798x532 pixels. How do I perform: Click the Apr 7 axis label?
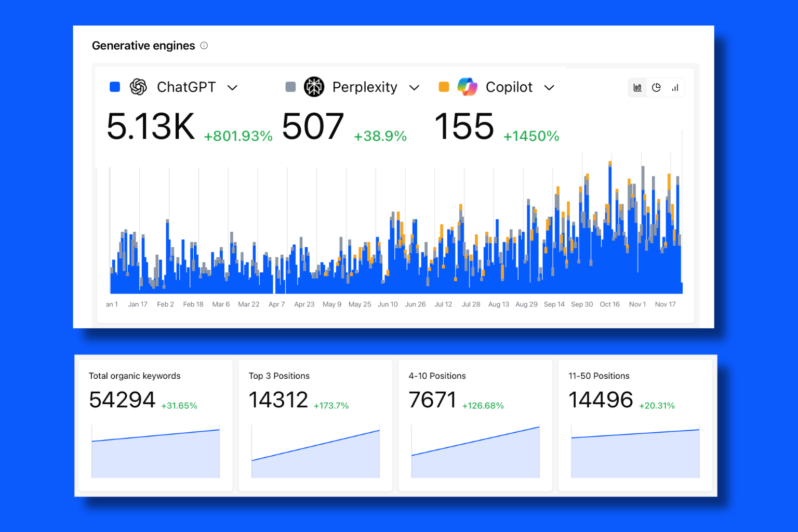276,304
